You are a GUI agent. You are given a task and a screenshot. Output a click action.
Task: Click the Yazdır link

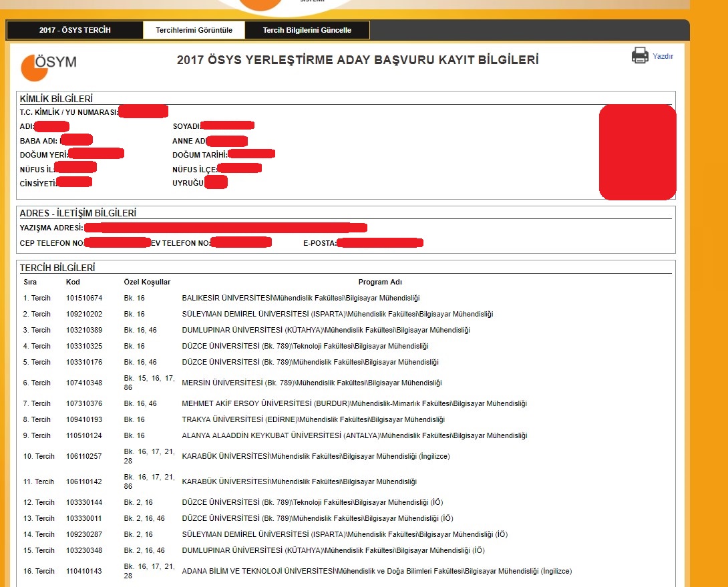[663, 57]
